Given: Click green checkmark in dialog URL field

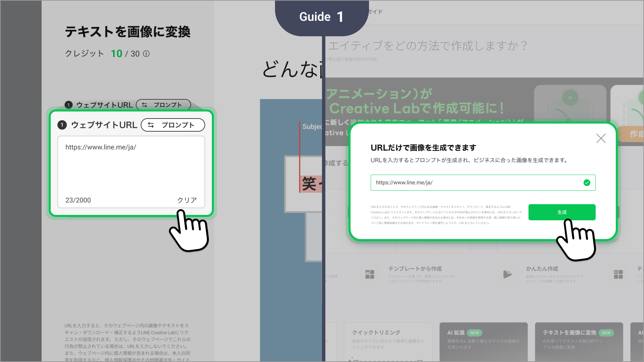Looking at the screenshot, I should click(587, 183).
